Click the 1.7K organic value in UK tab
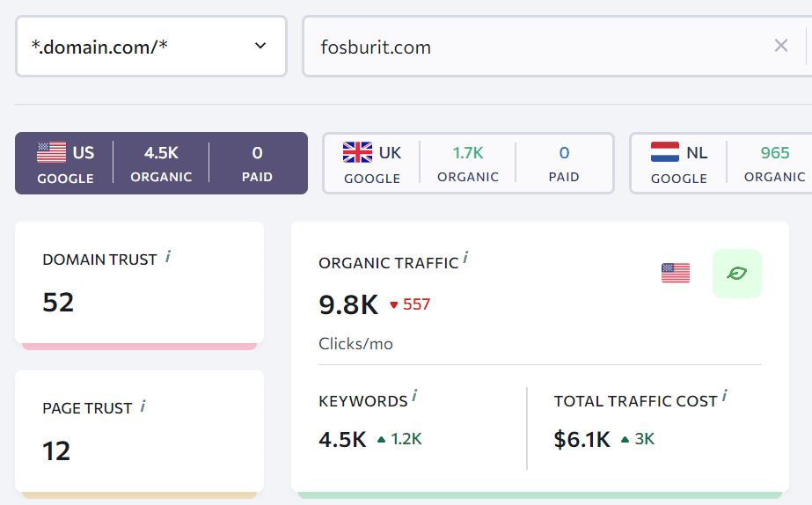812x505 pixels. pos(468,153)
